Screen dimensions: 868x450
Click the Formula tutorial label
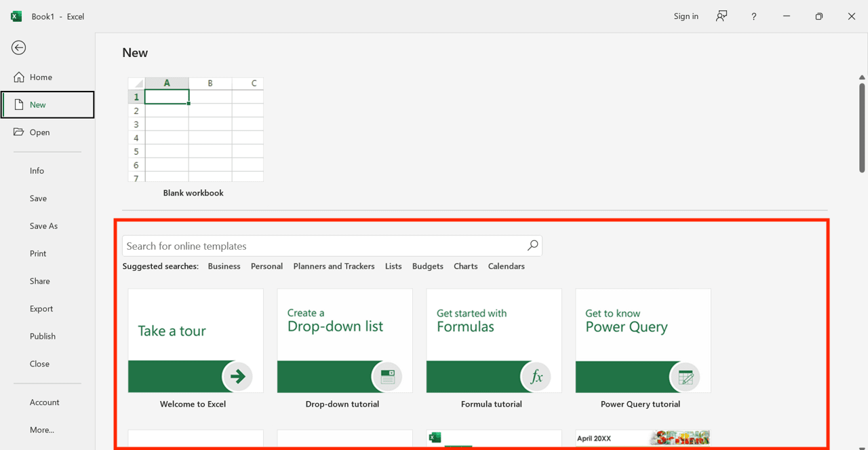[x=492, y=404]
